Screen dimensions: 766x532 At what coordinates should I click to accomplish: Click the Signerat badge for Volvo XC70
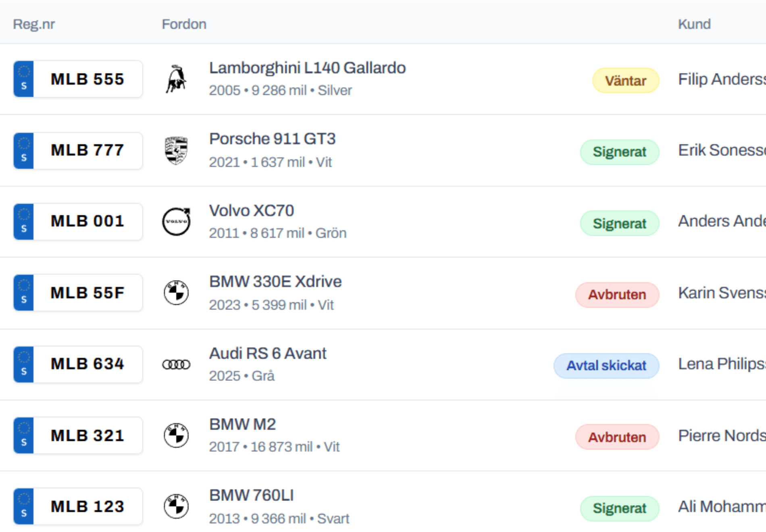(x=620, y=223)
